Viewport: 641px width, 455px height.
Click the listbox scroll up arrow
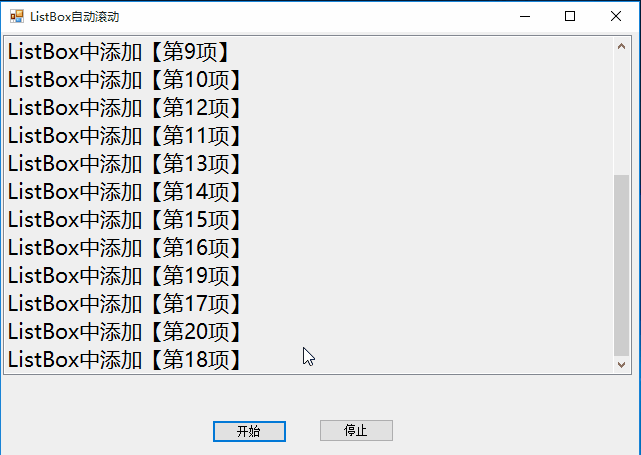pyautogui.click(x=621, y=46)
